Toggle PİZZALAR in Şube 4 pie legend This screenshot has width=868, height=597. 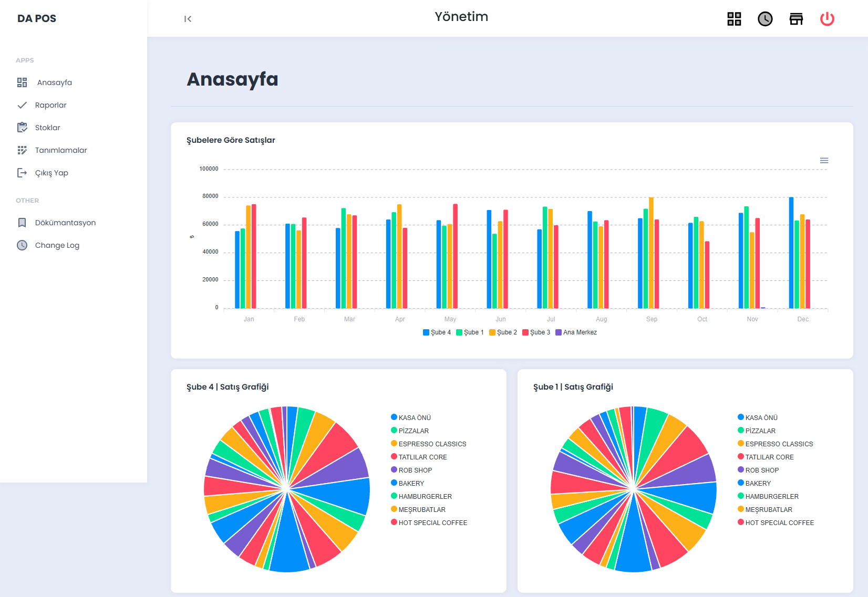coord(413,431)
